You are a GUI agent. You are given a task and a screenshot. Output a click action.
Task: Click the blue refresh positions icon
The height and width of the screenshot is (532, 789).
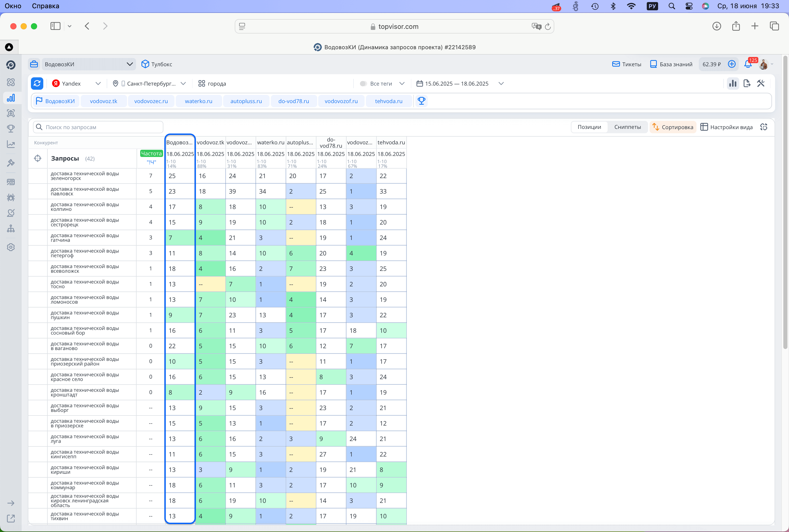(x=37, y=84)
